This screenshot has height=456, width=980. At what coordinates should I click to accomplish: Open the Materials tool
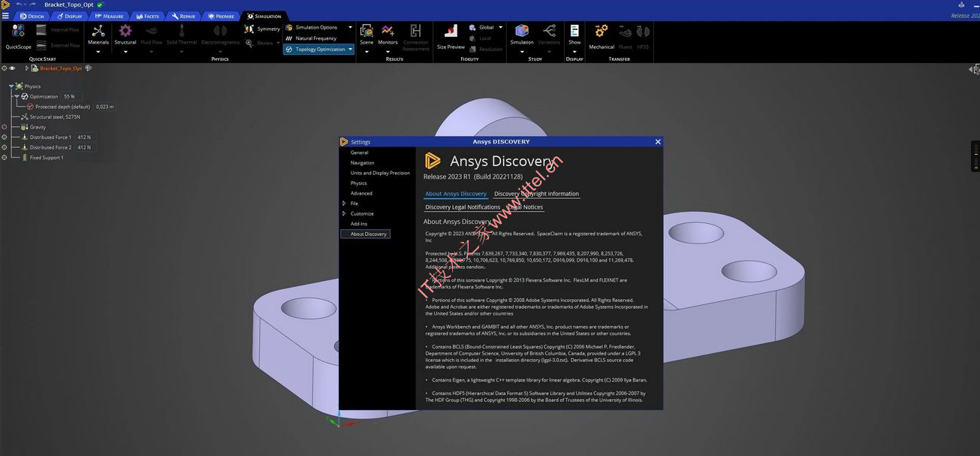pos(98,35)
